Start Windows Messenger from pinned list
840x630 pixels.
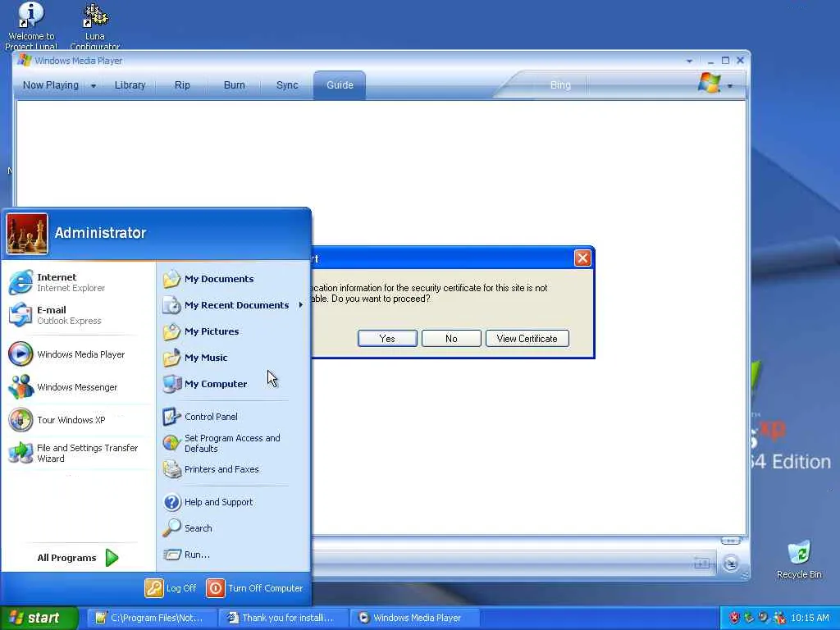click(x=78, y=387)
